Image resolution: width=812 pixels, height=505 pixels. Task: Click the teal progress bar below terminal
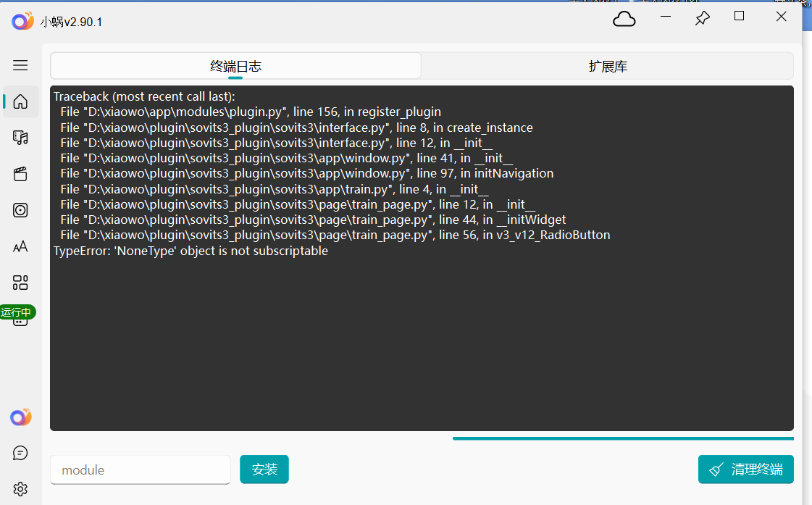(x=623, y=438)
